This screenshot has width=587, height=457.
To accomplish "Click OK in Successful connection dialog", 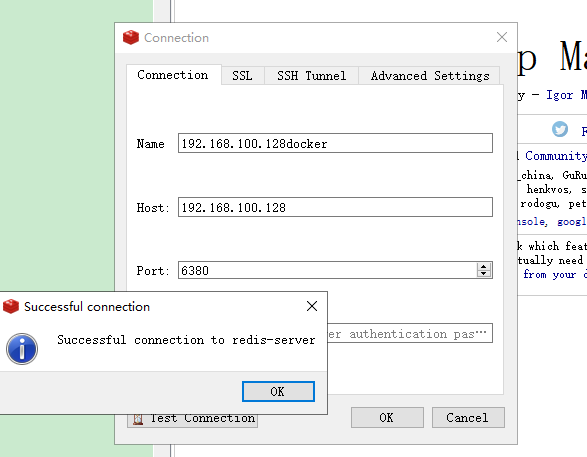I will (x=278, y=392).
